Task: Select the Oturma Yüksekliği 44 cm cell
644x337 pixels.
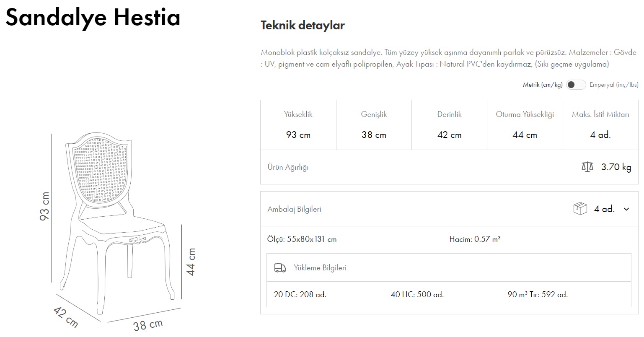Action: coord(525,125)
